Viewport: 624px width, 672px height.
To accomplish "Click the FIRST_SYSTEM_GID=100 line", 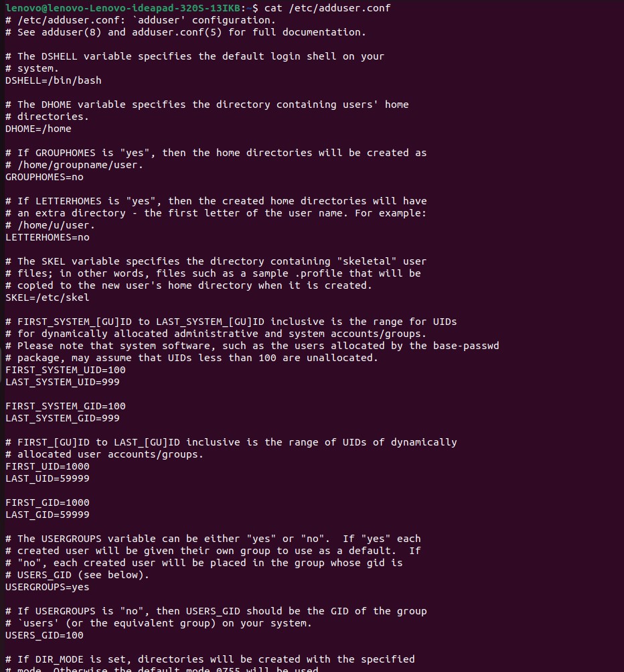I will 66,406.
